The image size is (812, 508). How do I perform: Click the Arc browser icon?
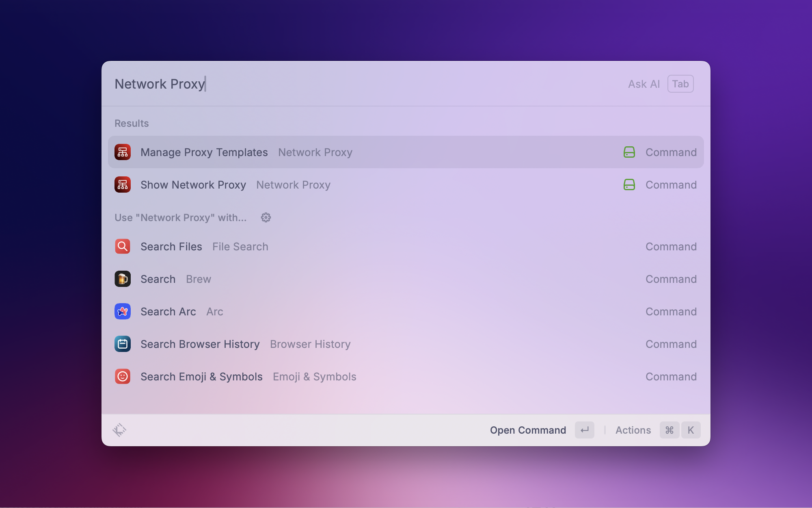[x=122, y=312]
